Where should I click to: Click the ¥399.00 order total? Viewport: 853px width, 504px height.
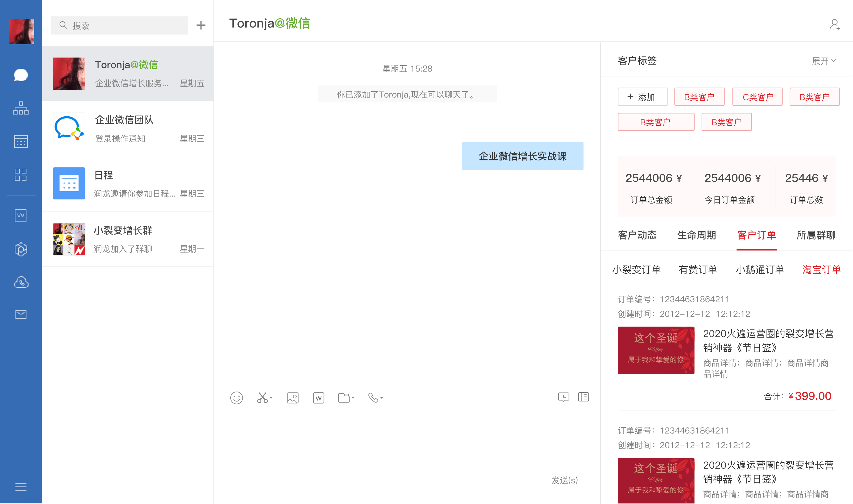click(810, 396)
